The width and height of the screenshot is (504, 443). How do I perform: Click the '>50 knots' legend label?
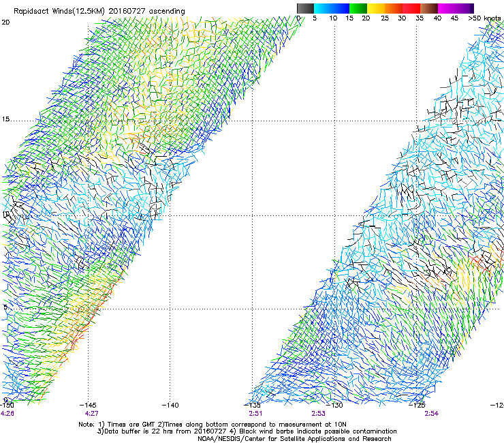[x=484, y=18]
